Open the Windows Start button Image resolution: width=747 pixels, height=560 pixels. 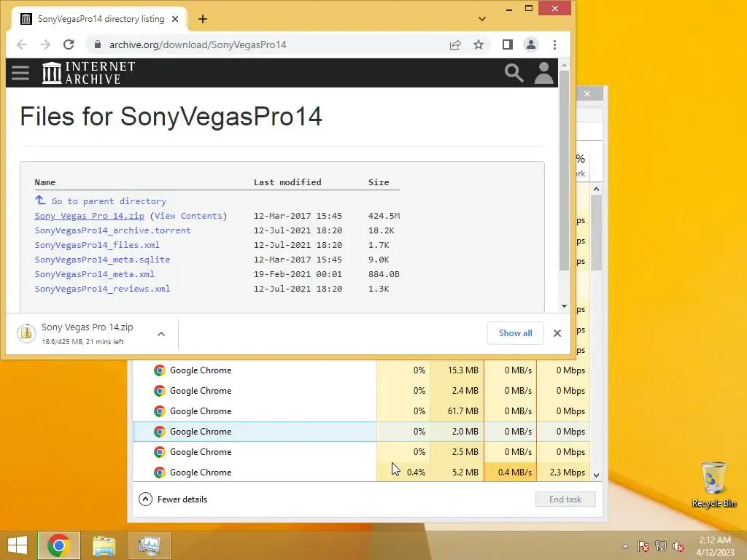(18, 545)
